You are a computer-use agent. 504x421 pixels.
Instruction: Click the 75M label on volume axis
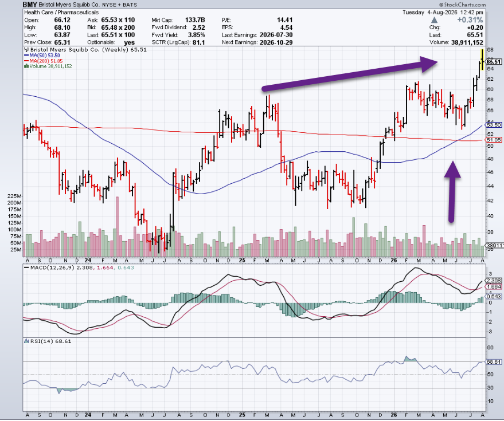16,237
